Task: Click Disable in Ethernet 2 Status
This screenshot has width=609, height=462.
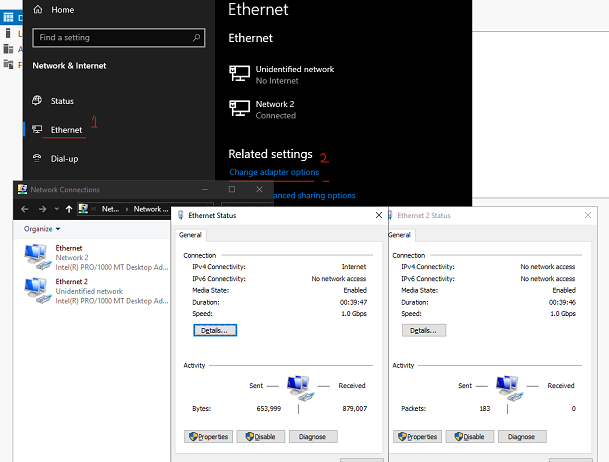Action: pos(470,436)
